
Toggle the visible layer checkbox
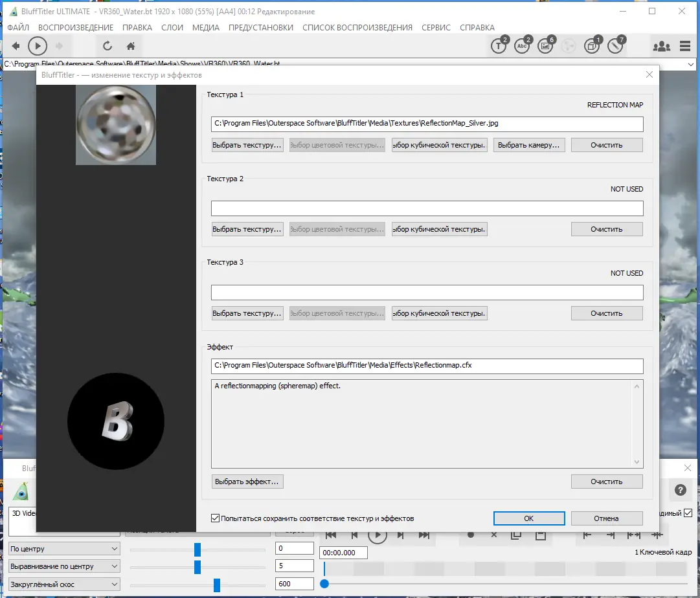(688, 513)
